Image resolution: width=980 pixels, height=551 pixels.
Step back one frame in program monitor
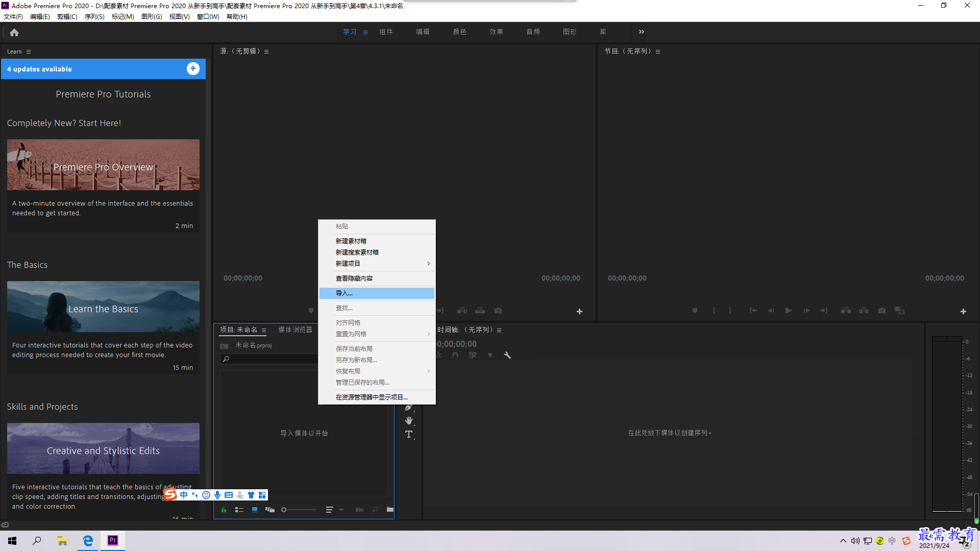771,310
